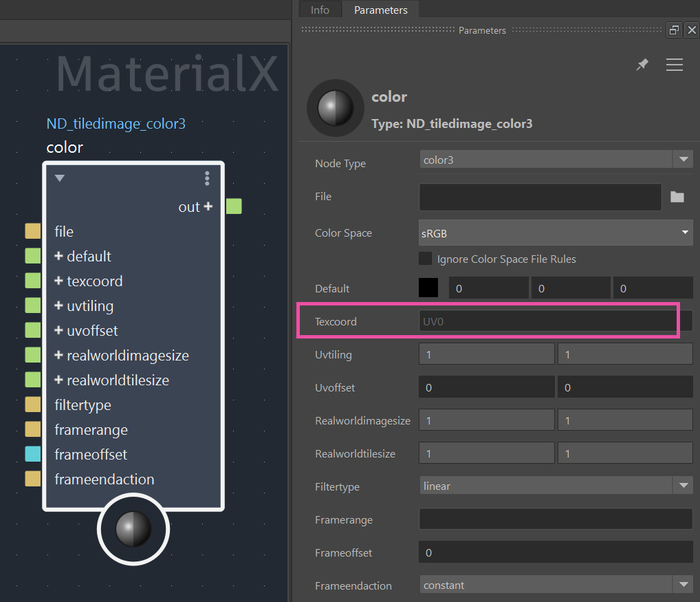Expand the default input plus sign

click(58, 256)
